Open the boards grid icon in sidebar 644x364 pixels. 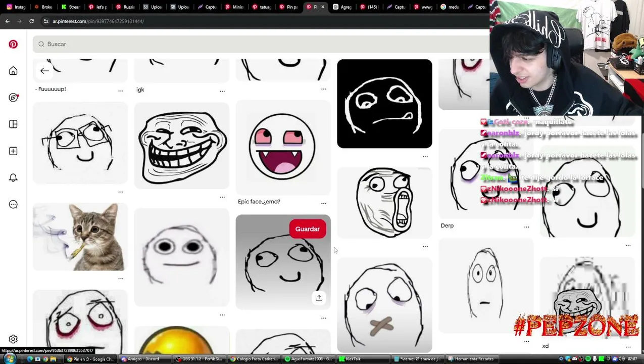point(13,124)
